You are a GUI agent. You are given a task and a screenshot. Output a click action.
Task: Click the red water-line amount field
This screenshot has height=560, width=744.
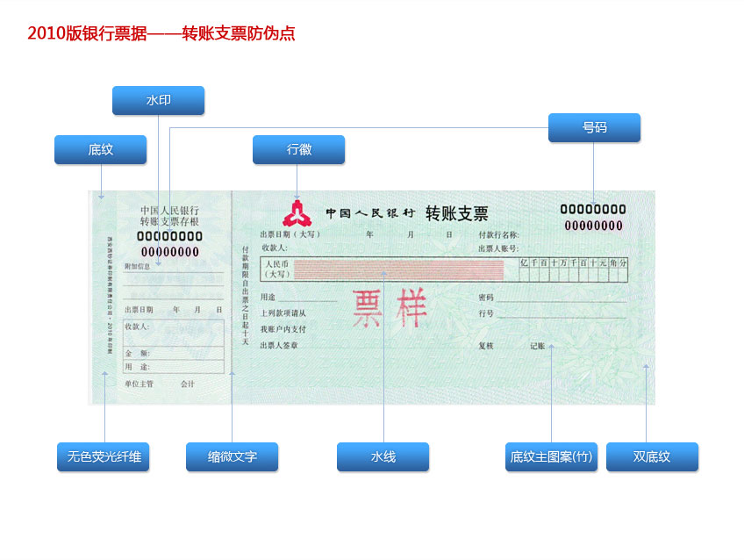pyautogui.click(x=398, y=269)
